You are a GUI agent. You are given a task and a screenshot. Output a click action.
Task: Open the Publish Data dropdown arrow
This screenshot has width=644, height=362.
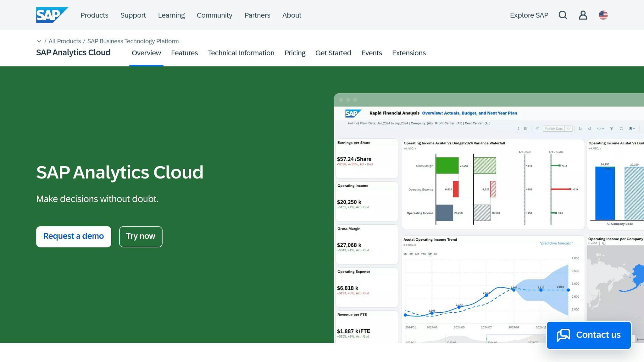568,129
